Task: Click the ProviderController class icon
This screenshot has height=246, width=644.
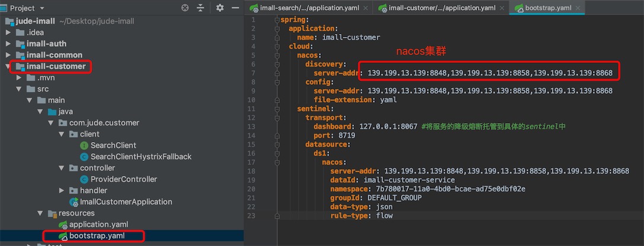Action: [84, 179]
